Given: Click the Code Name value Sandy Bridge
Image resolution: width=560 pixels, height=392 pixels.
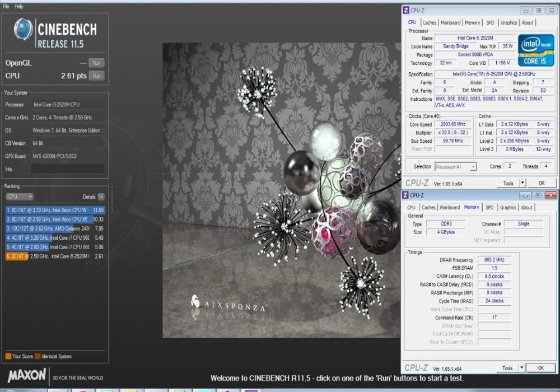Looking at the screenshot, I should [456, 46].
